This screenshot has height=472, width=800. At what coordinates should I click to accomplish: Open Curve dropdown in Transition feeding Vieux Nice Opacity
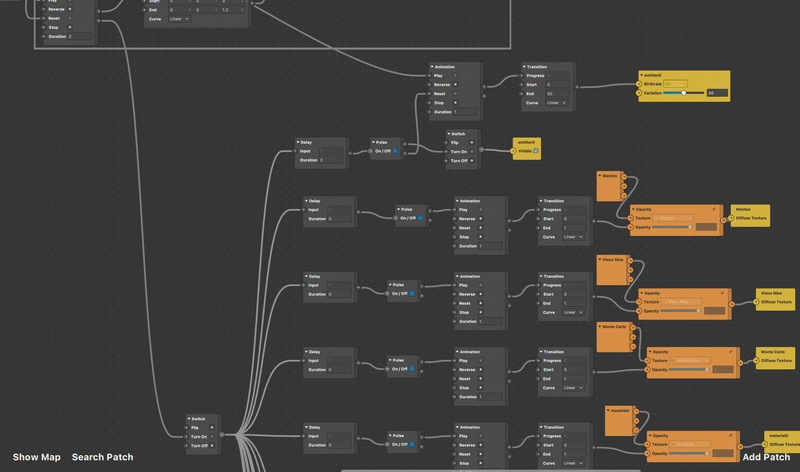[573, 312]
